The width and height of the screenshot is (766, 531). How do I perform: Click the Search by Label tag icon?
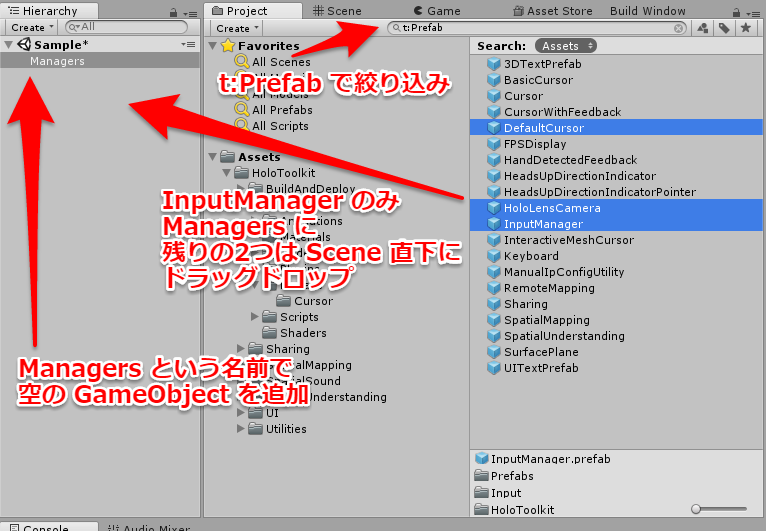pos(724,28)
